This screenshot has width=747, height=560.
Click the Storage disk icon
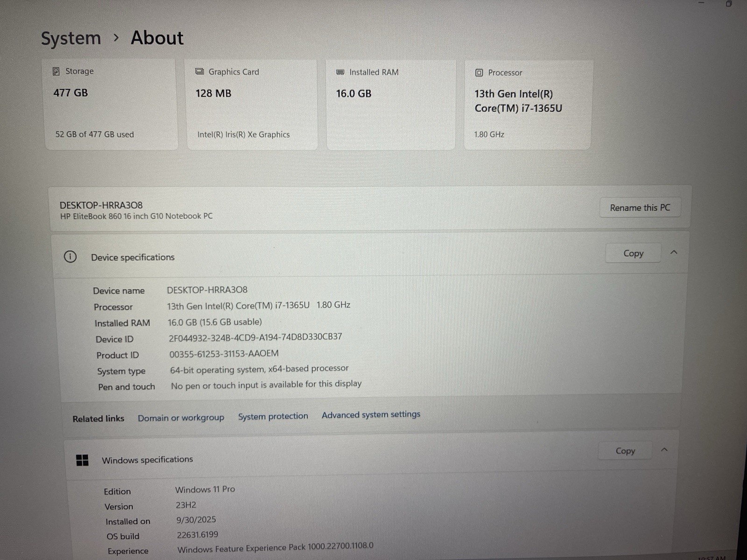56,71
